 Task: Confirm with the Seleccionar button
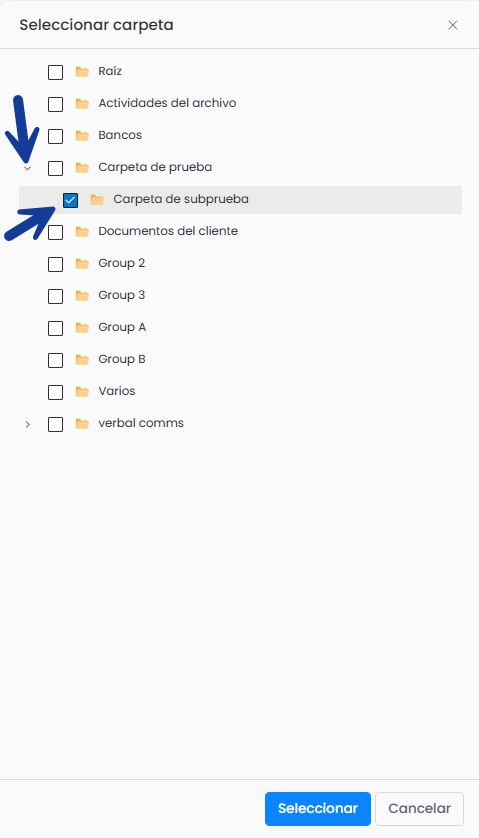click(x=318, y=809)
